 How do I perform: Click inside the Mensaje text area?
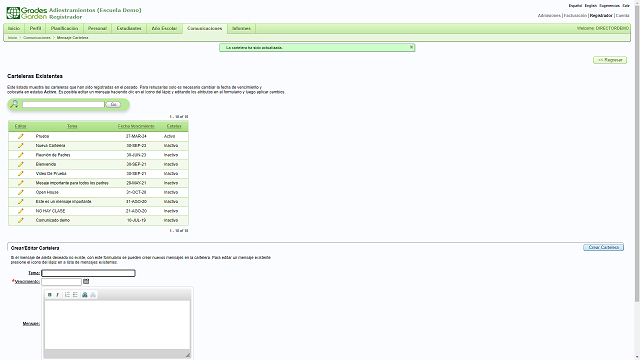coord(117,325)
